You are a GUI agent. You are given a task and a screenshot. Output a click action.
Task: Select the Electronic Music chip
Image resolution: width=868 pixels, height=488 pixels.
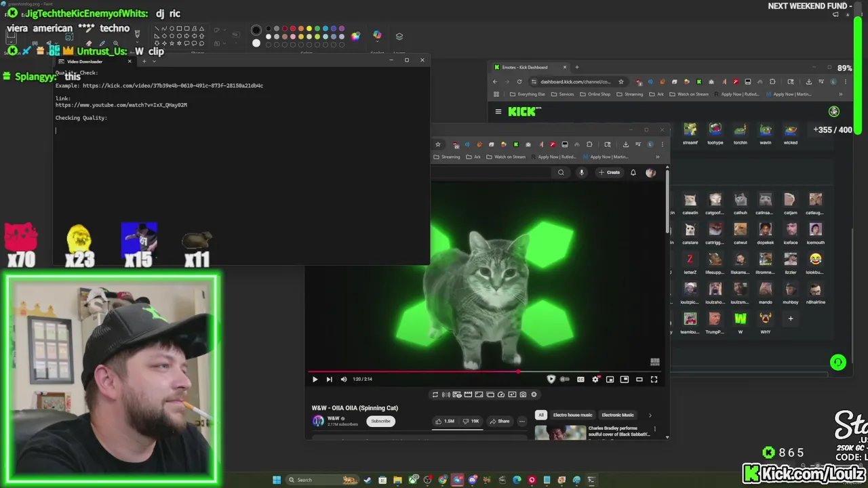coord(618,415)
